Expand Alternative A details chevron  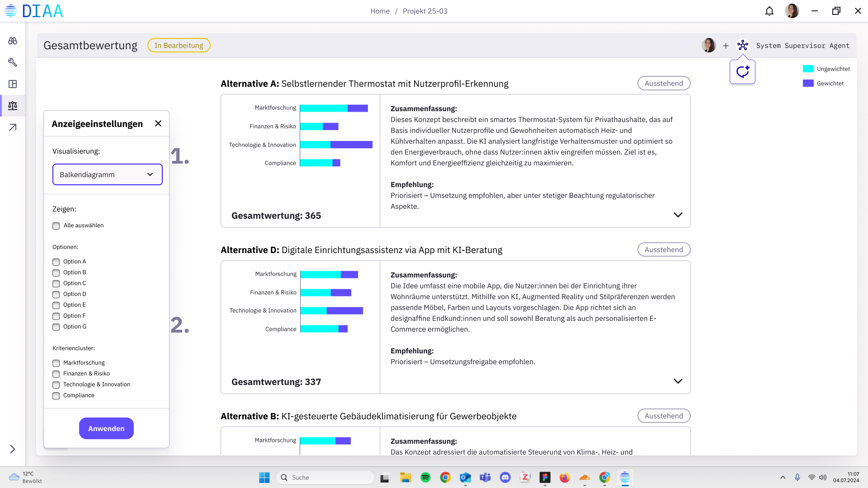678,215
